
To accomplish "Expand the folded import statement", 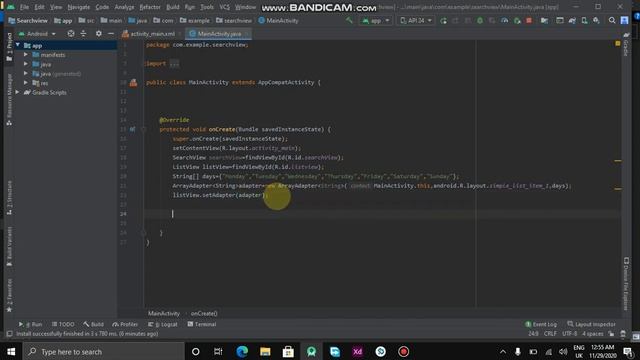I will [174, 64].
